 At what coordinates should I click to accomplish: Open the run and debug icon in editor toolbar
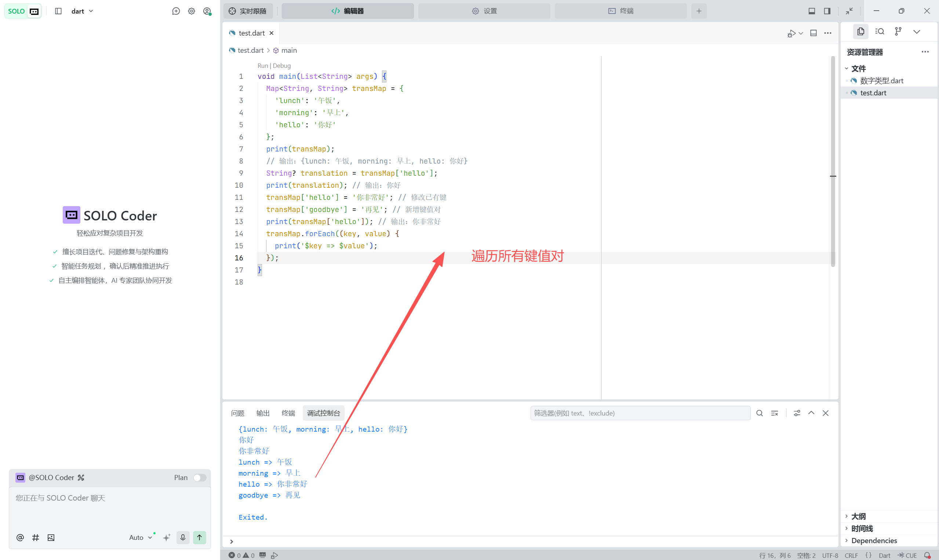[x=791, y=33]
